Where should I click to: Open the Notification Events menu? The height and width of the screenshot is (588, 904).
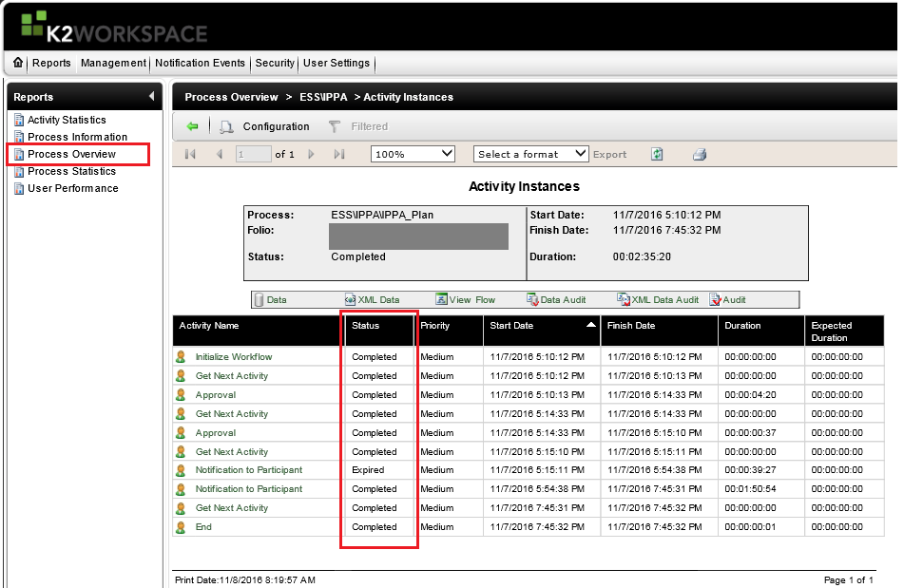tap(200, 63)
